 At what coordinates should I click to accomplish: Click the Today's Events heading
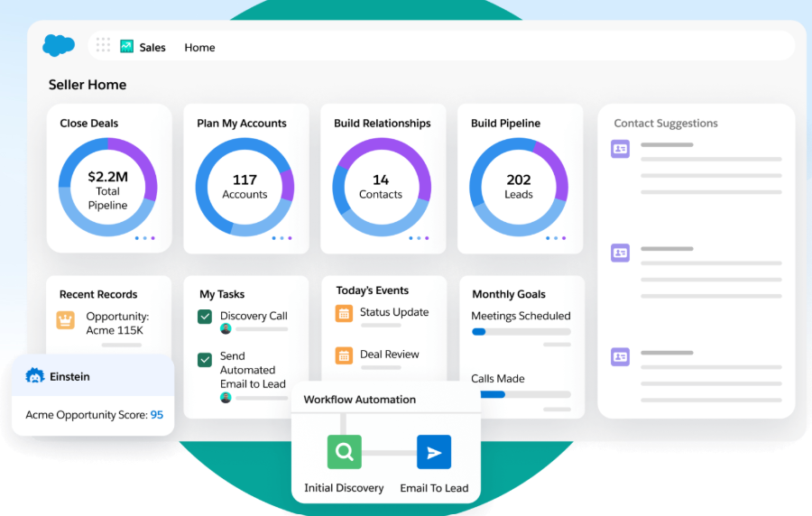[373, 290]
